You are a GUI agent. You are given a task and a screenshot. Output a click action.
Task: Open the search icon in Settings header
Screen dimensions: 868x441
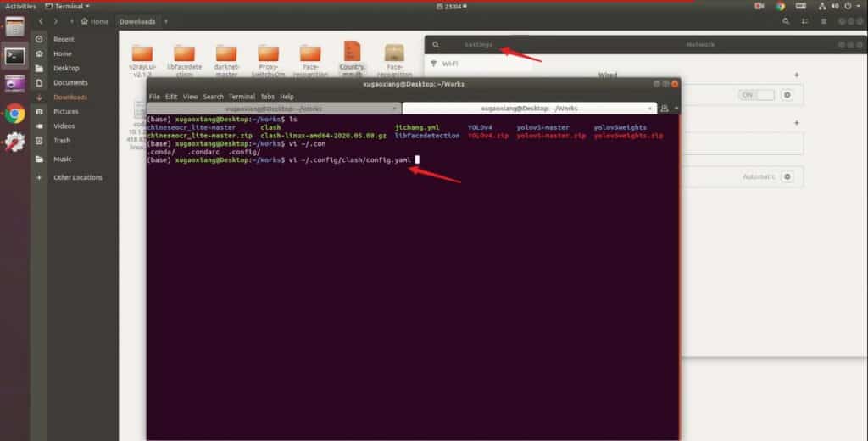pos(436,44)
